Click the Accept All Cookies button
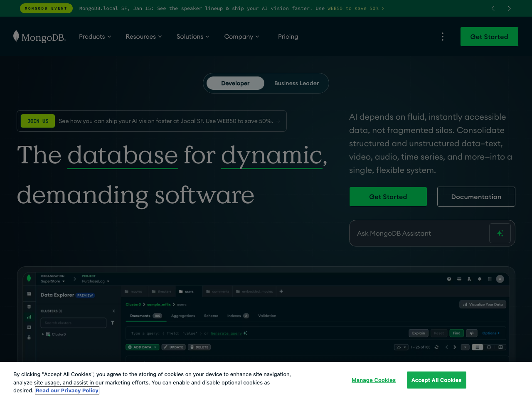The height and width of the screenshot is (399, 532). tap(436, 380)
